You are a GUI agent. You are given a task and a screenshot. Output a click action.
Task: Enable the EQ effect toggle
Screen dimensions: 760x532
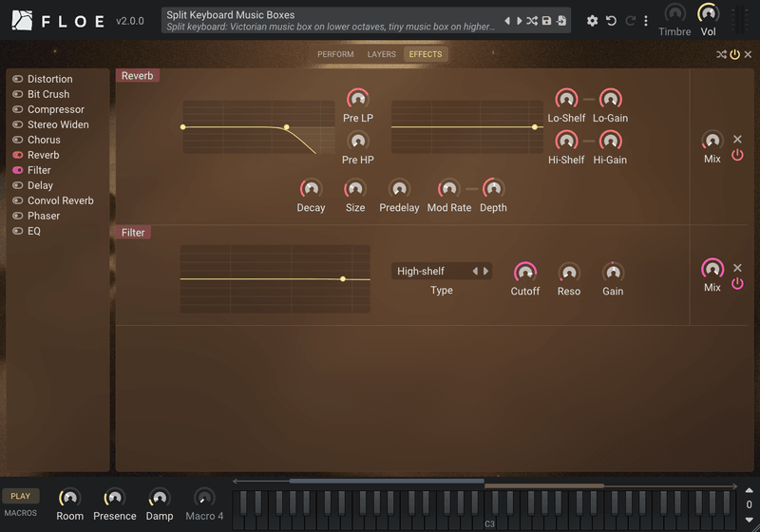pyautogui.click(x=18, y=231)
